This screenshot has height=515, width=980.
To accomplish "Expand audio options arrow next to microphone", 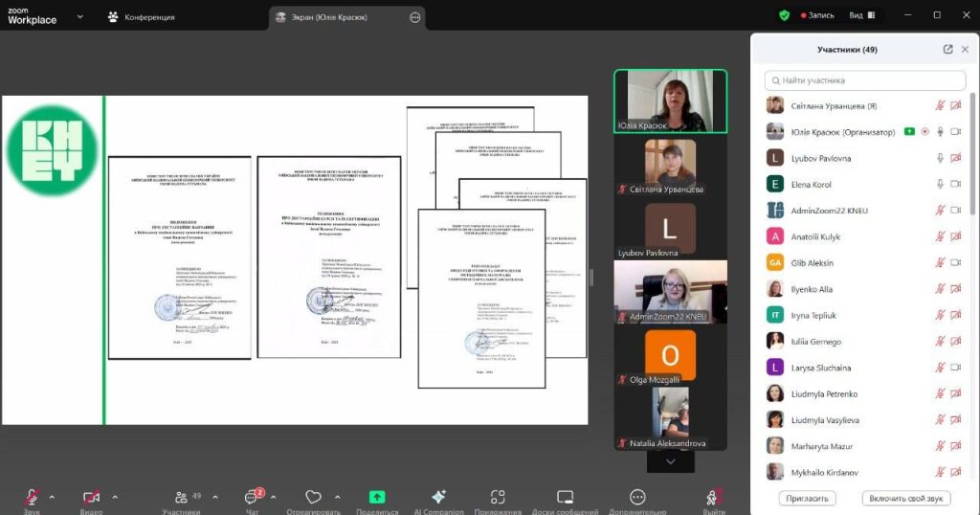I will [x=52, y=497].
